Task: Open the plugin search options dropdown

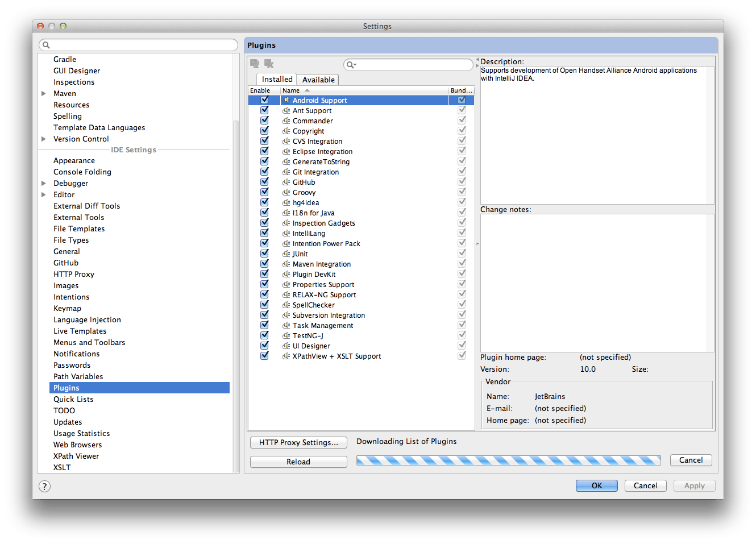Action: pos(352,65)
